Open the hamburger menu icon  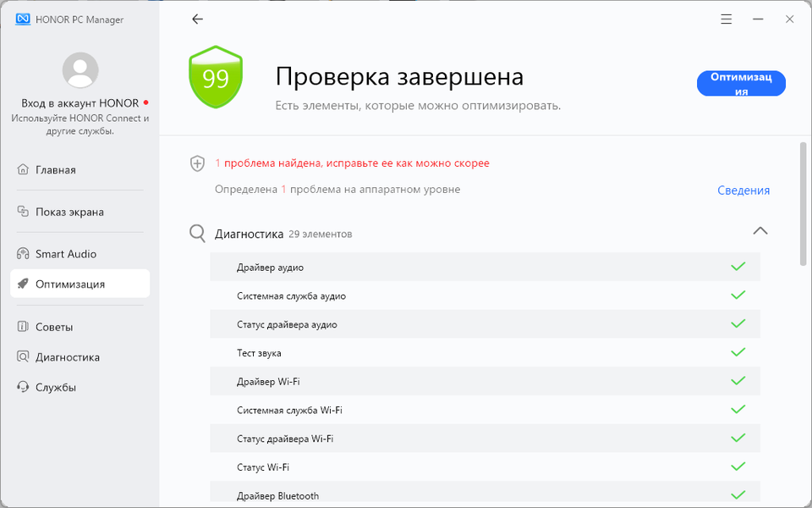click(726, 19)
